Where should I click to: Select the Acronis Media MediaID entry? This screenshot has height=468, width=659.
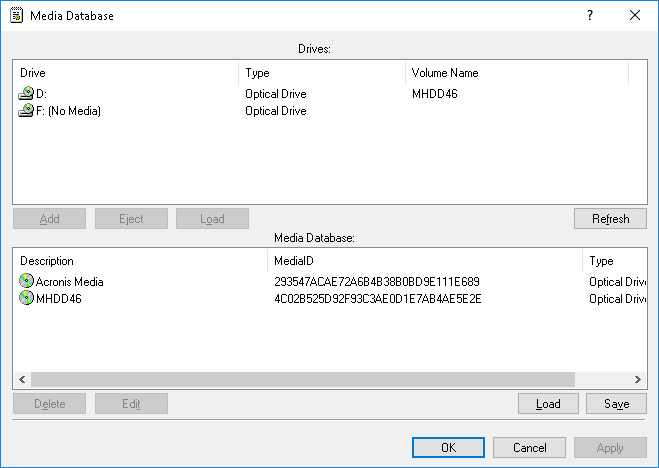pos(377,282)
